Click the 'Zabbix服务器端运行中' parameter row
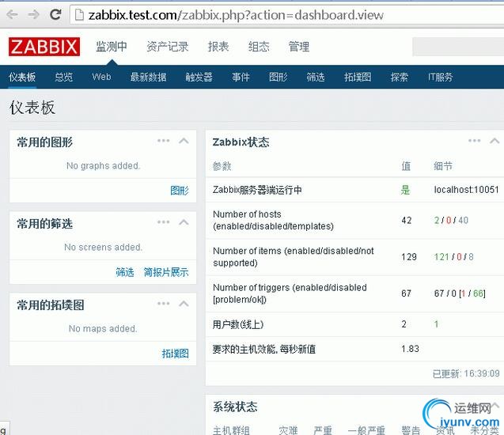 point(354,190)
